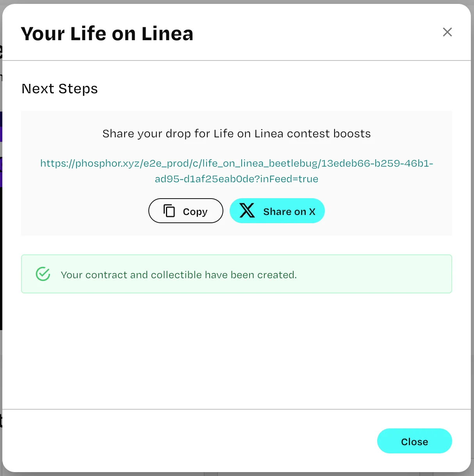
Task: Dismiss the dialog with the top-right X icon
Action: [447, 32]
